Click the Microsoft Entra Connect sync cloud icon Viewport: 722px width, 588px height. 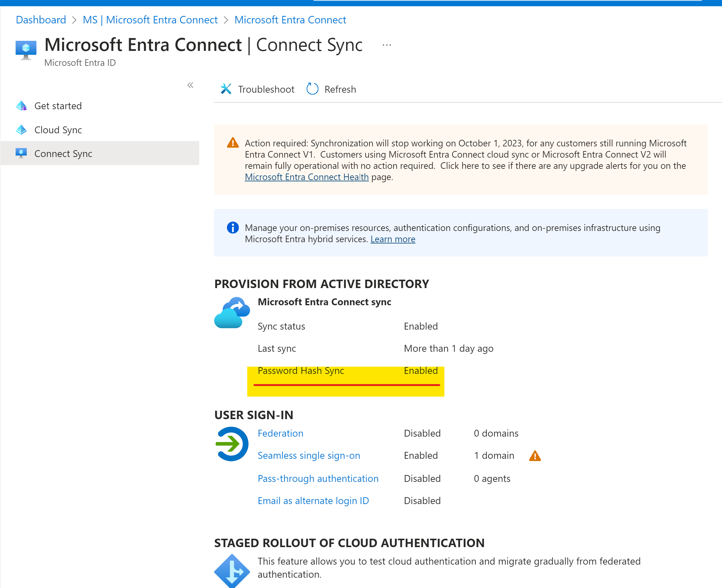pyautogui.click(x=232, y=313)
